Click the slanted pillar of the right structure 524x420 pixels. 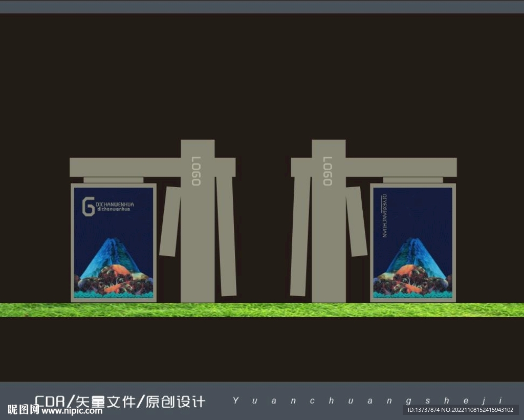[x=356, y=220]
